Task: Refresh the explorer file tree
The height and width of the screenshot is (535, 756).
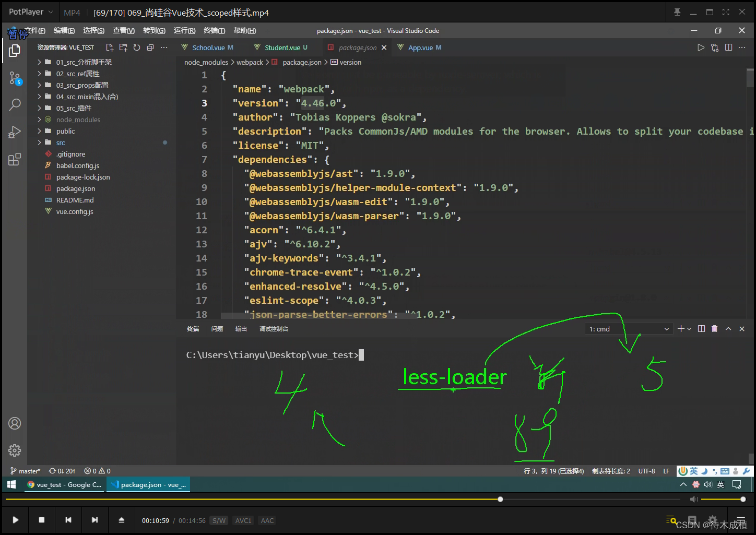Action: pos(137,47)
